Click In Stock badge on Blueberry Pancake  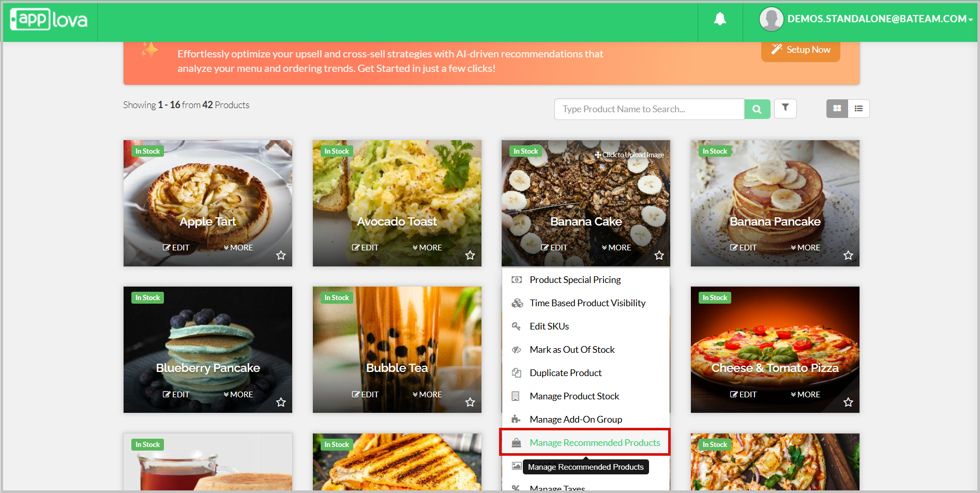pos(147,298)
